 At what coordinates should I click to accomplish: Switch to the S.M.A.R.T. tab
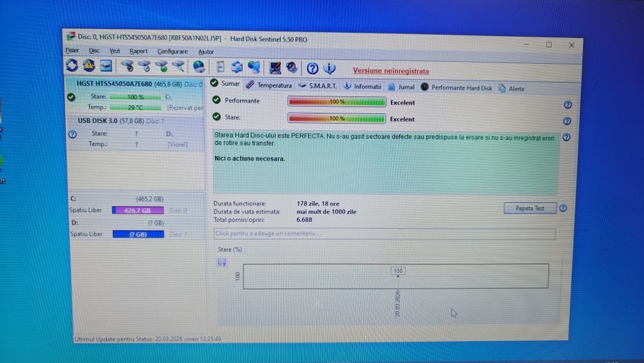pos(317,86)
